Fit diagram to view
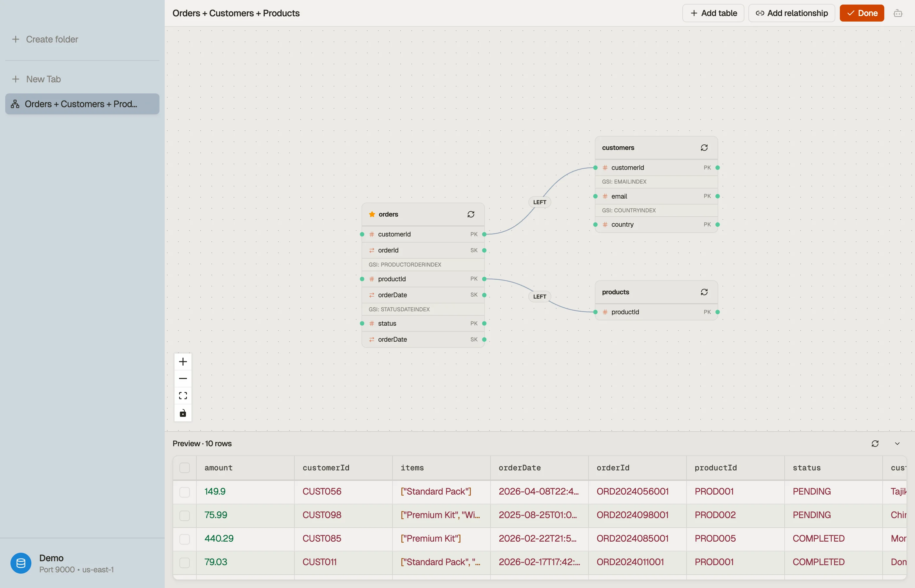Image resolution: width=915 pixels, height=588 pixels. 183,396
